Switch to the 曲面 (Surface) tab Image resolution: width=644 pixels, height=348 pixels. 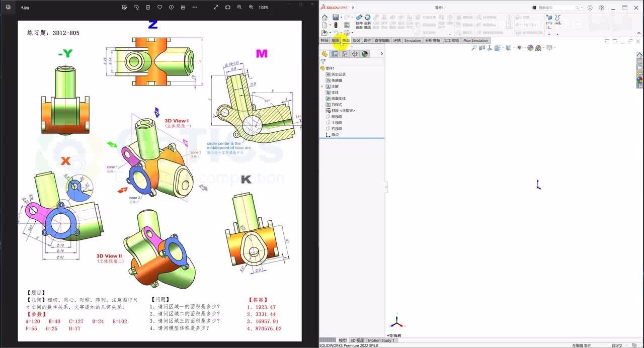point(346,40)
